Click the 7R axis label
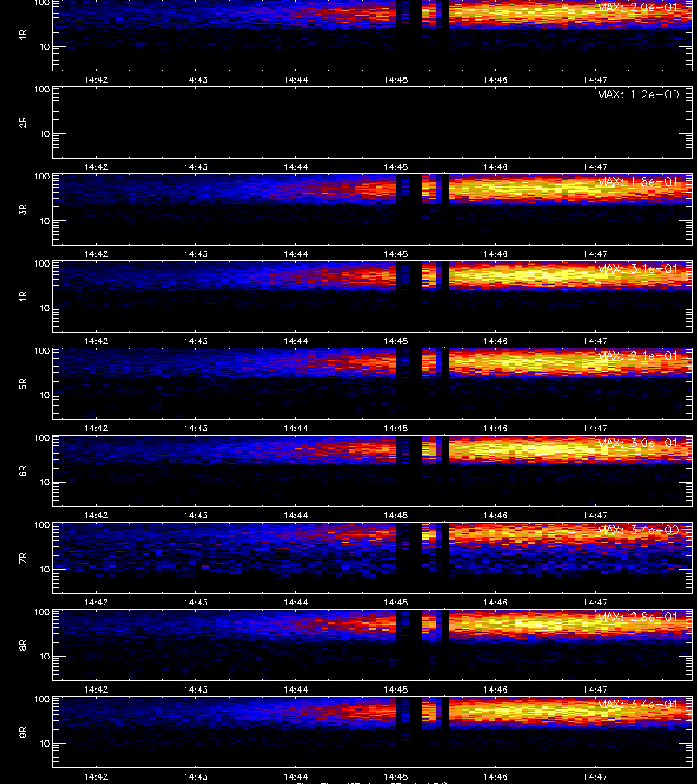Screen dimensions: 697x784 point(23,558)
